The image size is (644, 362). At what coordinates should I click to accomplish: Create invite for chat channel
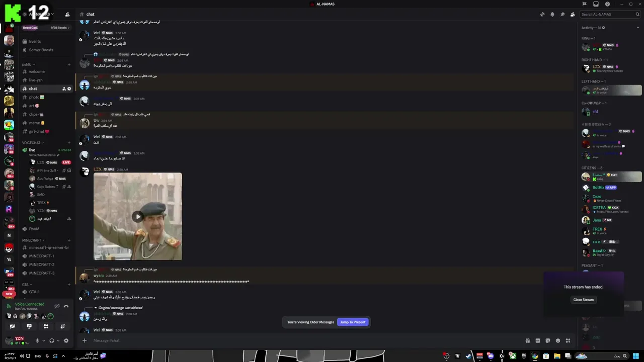point(64,89)
